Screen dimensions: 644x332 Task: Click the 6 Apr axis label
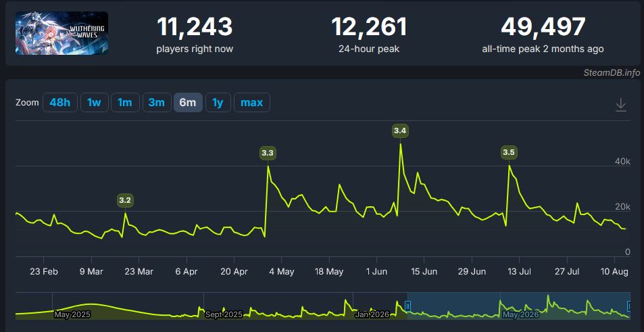(x=187, y=272)
